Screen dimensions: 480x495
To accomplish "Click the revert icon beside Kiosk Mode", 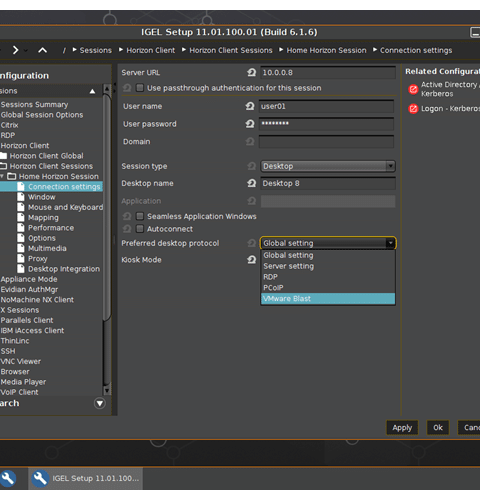I will [x=252, y=259].
